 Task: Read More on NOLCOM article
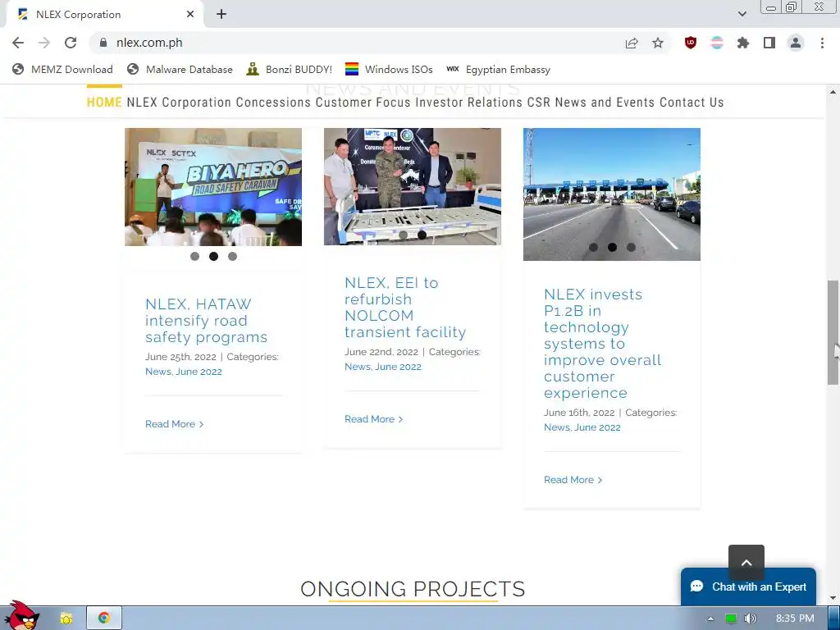click(x=373, y=419)
